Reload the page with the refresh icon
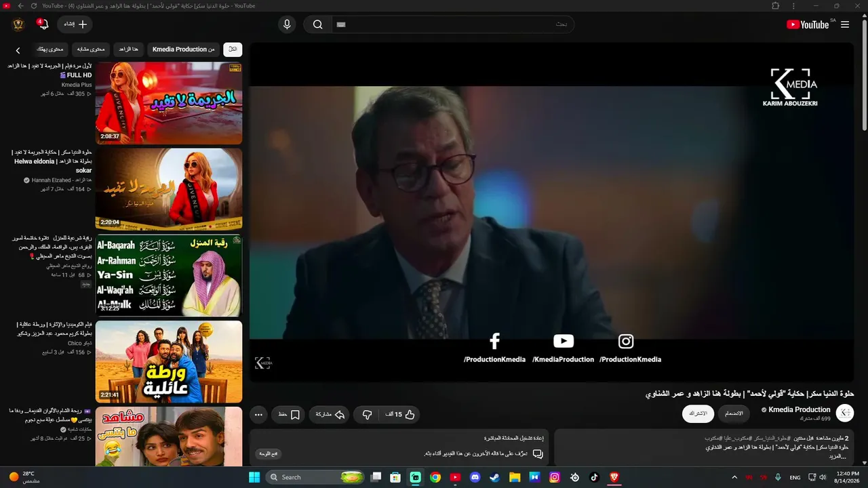868x488 pixels. tap(34, 5)
